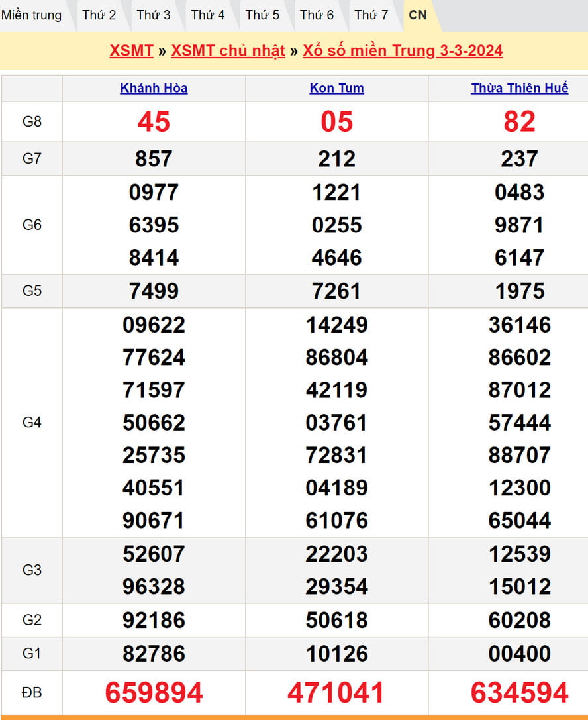Select the Thứ 7 tab
The width and height of the screenshot is (588, 720).
tap(371, 15)
